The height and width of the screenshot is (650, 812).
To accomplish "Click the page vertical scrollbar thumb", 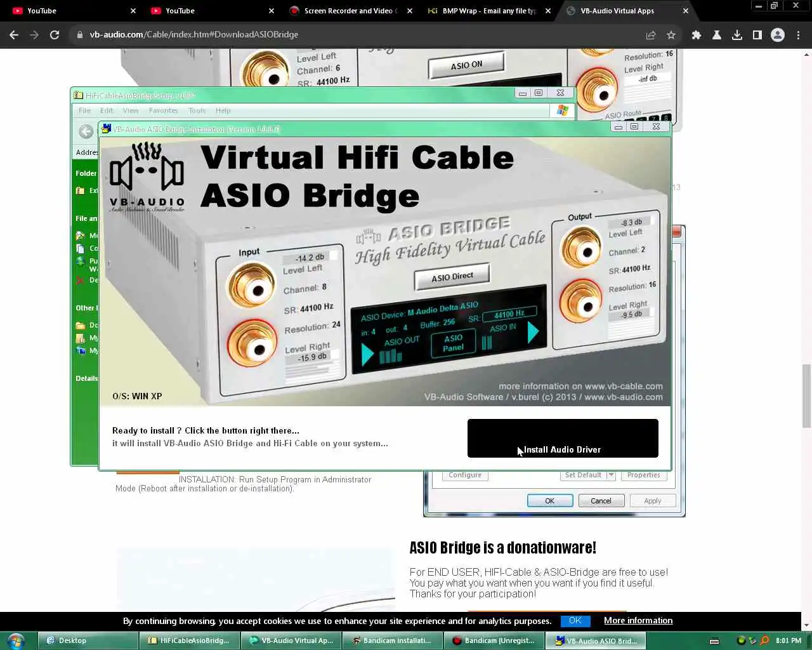I will point(806,396).
